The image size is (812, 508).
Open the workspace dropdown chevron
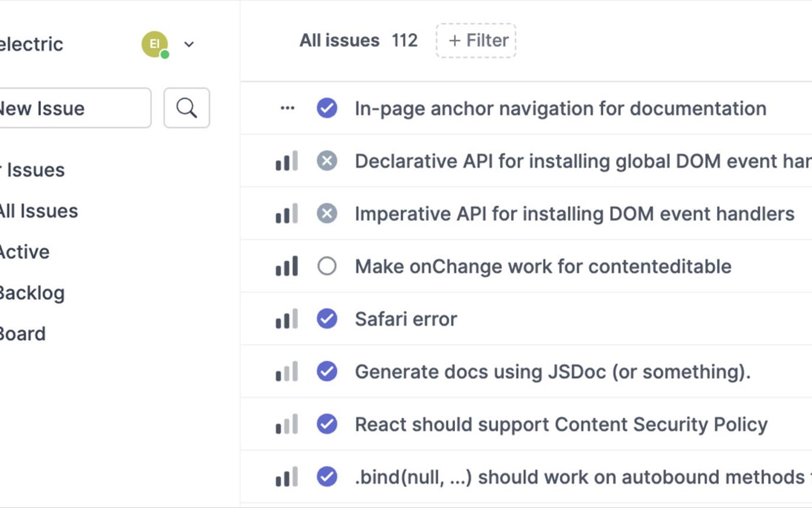(189, 44)
